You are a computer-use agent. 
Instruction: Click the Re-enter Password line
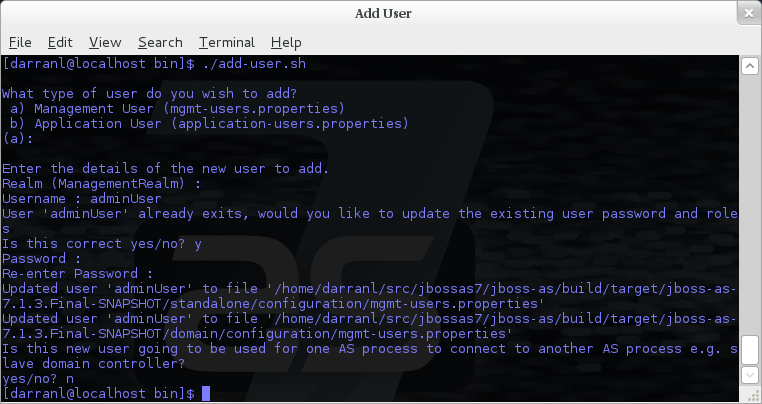click(78, 273)
